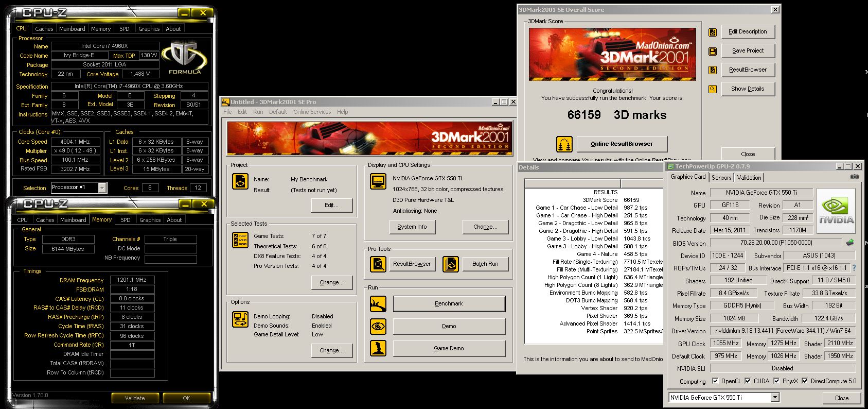Viewport: 868px width, 409px height.
Task: Click the Online ResultBrowser button
Action: point(622,144)
